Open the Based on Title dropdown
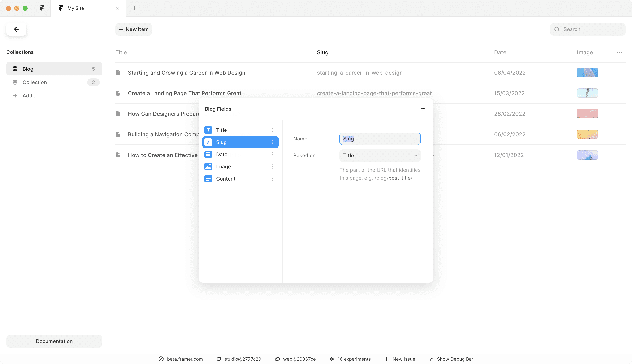 click(380, 156)
